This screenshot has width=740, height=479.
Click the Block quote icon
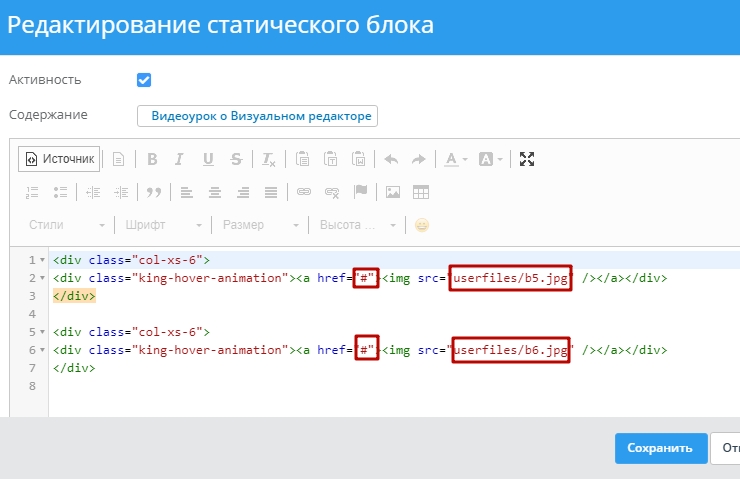(x=153, y=192)
